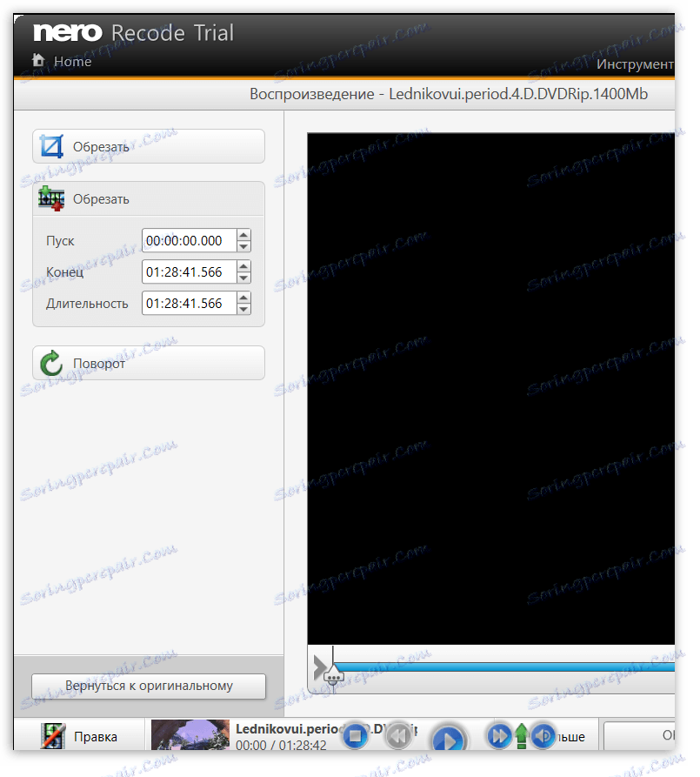Click the black video preview area
Viewport: 700px width, 777px height.
pyautogui.click(x=491, y=388)
